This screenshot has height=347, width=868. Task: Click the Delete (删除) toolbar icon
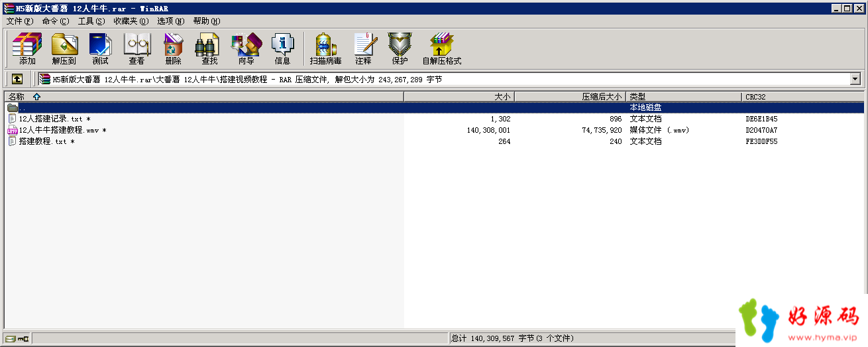pyautogui.click(x=173, y=48)
